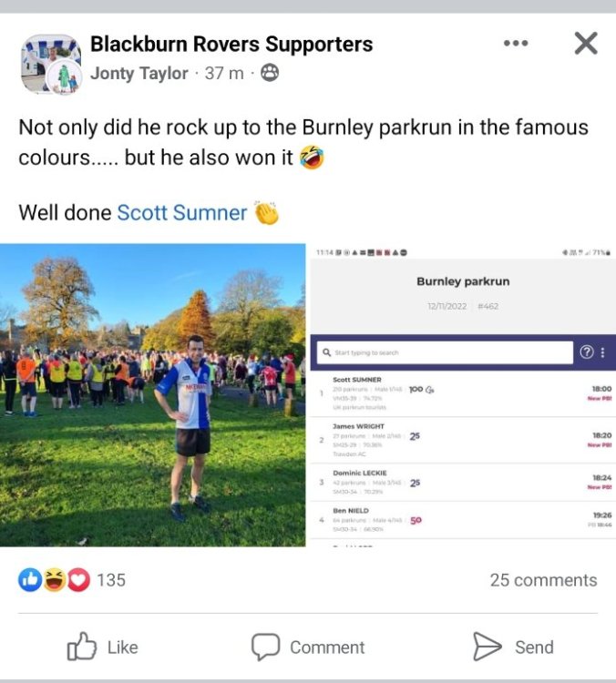Click the vertical dots beside search bar

[603, 352]
